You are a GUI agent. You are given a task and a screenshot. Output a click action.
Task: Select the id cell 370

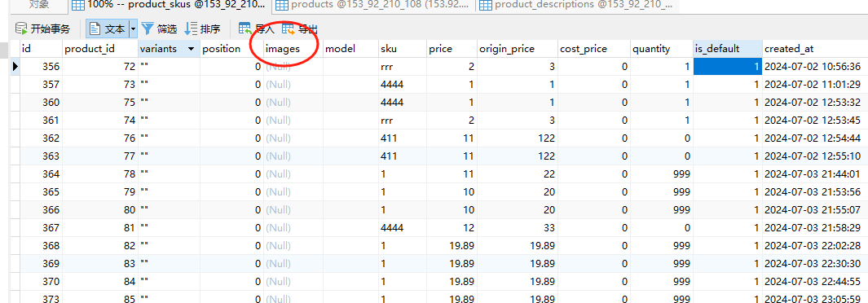(41, 282)
